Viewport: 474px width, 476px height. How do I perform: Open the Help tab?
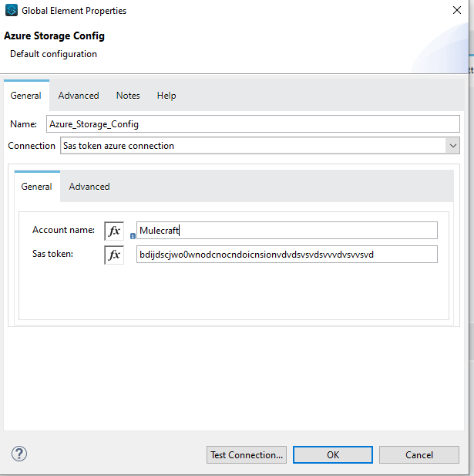coord(166,96)
